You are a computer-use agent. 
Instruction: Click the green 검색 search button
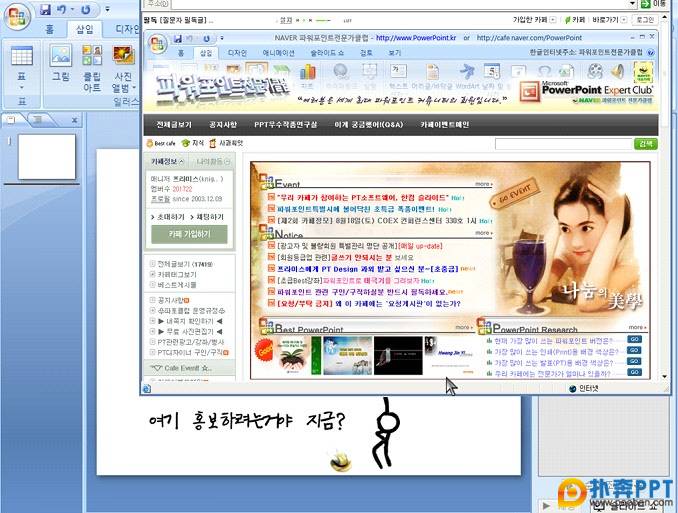(646, 144)
